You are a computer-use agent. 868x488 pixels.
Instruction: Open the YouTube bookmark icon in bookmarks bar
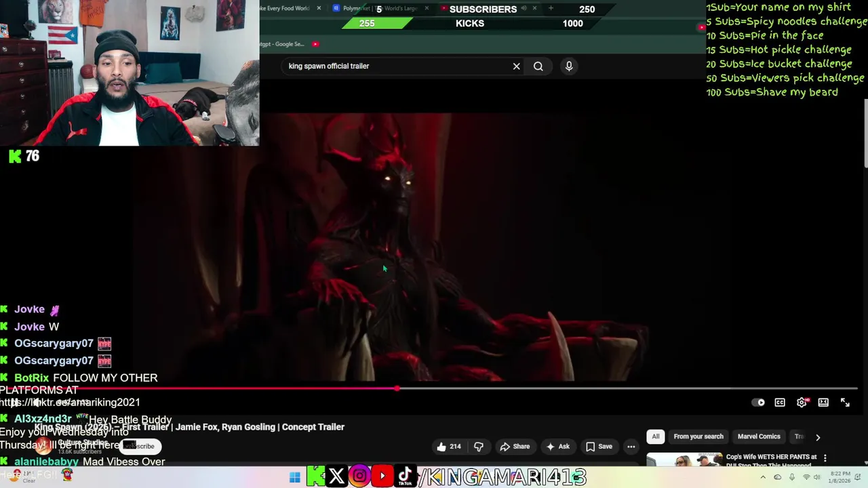coord(315,44)
